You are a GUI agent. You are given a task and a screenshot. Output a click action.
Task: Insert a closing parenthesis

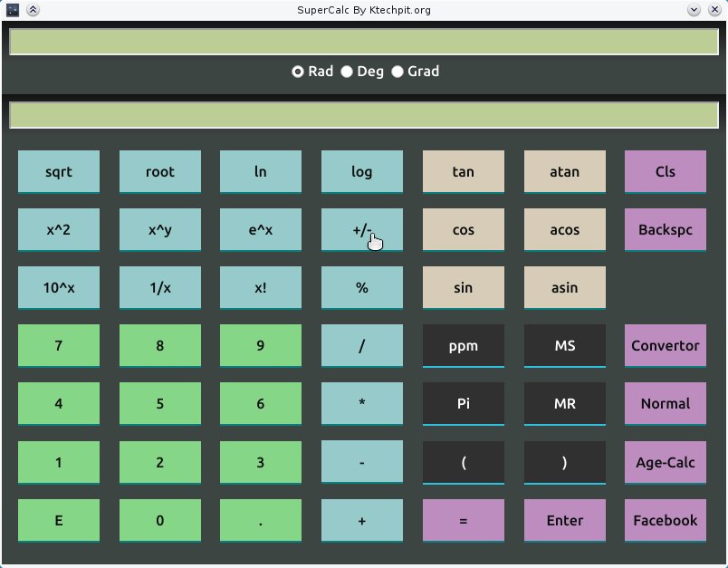pyautogui.click(x=565, y=463)
